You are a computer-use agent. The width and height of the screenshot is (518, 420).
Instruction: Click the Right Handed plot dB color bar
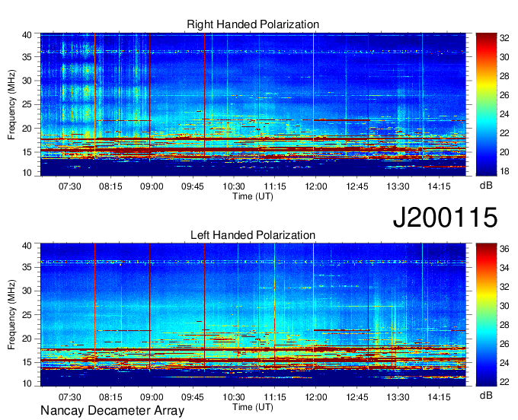[x=486, y=104]
